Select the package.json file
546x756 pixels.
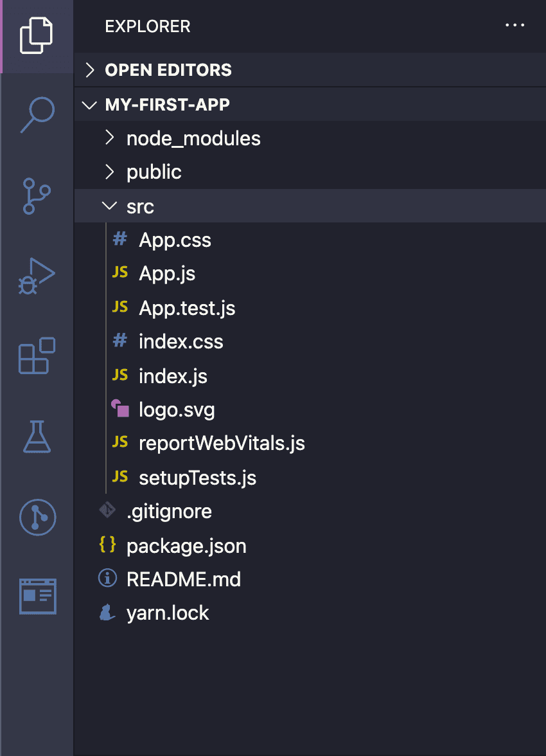pos(186,546)
